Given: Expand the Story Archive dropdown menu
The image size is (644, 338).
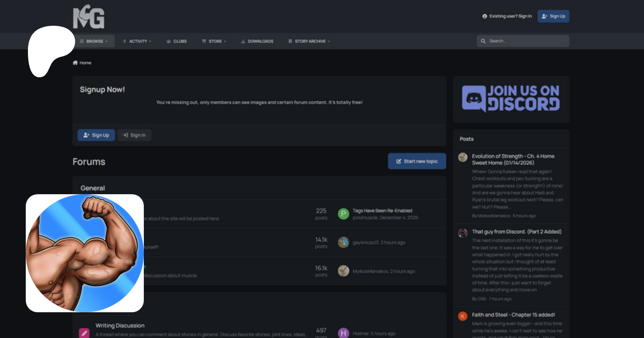Looking at the screenshot, I should (309, 41).
